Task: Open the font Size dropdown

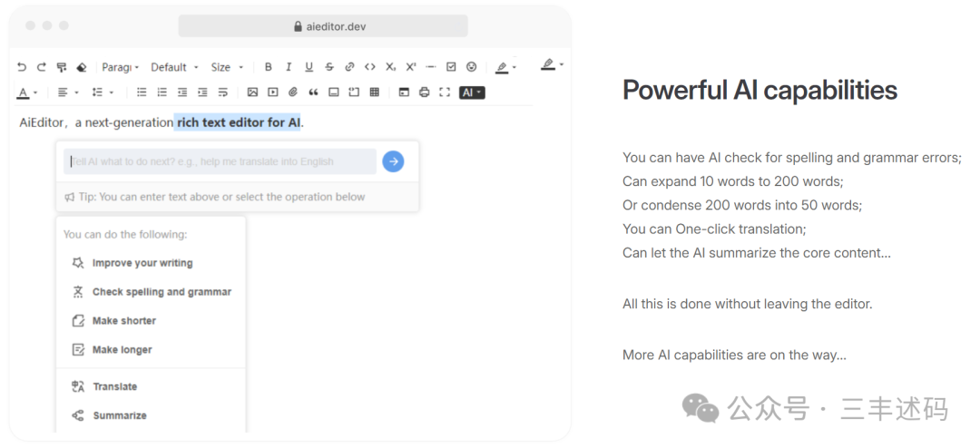Action: click(227, 67)
